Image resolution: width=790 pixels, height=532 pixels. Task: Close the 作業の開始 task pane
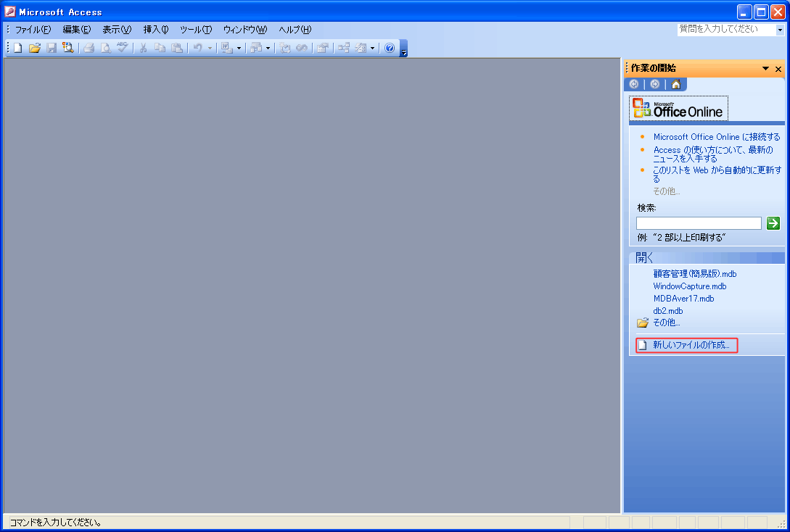(x=778, y=69)
